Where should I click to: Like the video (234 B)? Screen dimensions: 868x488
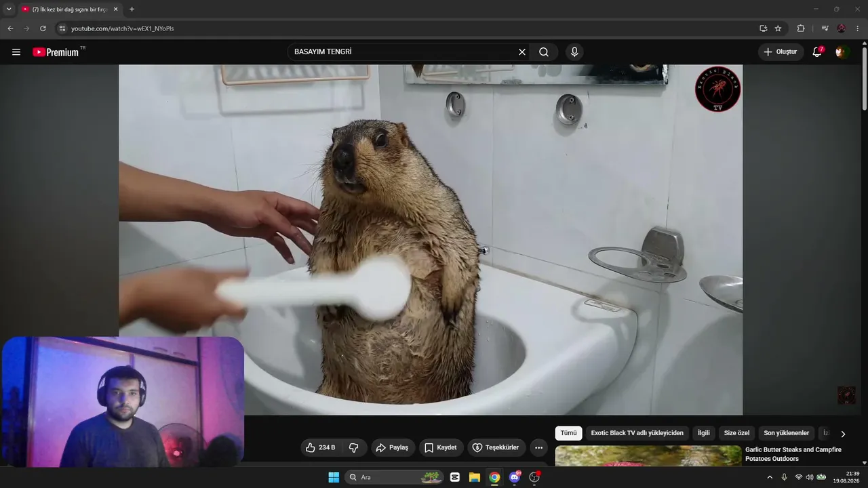320,447
